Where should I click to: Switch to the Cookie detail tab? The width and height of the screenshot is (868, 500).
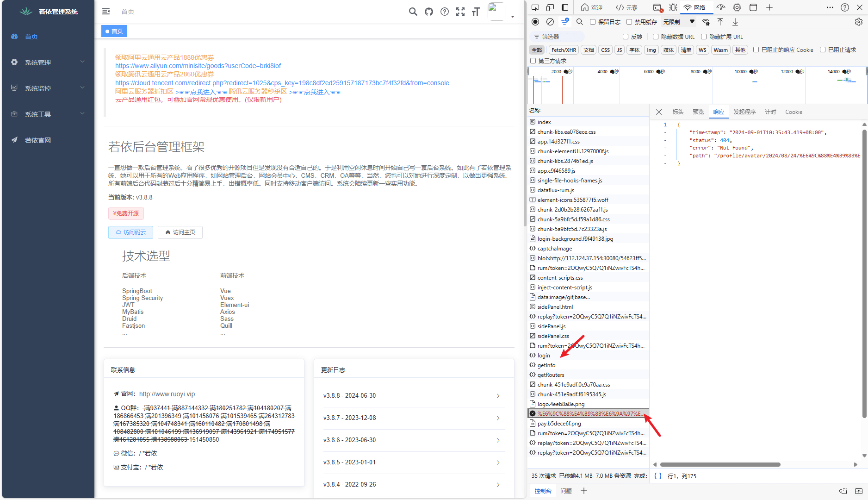click(x=794, y=112)
